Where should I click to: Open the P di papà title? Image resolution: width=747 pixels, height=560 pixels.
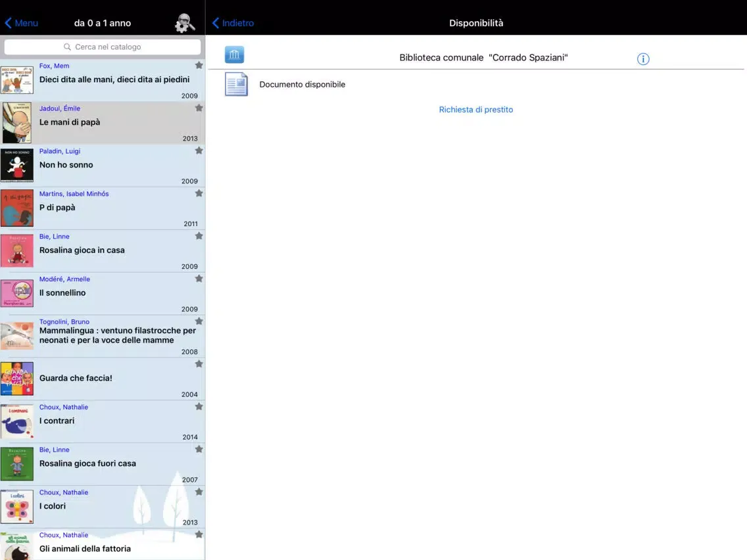point(57,208)
